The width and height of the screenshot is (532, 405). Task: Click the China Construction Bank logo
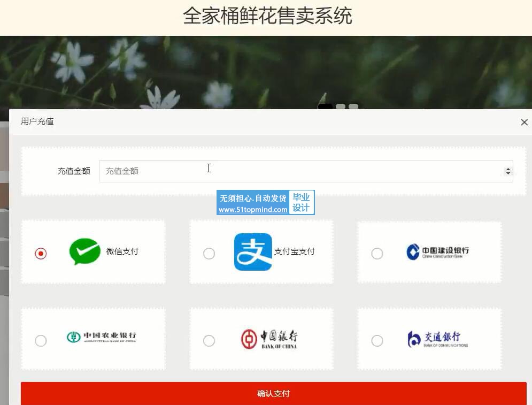click(x=437, y=252)
